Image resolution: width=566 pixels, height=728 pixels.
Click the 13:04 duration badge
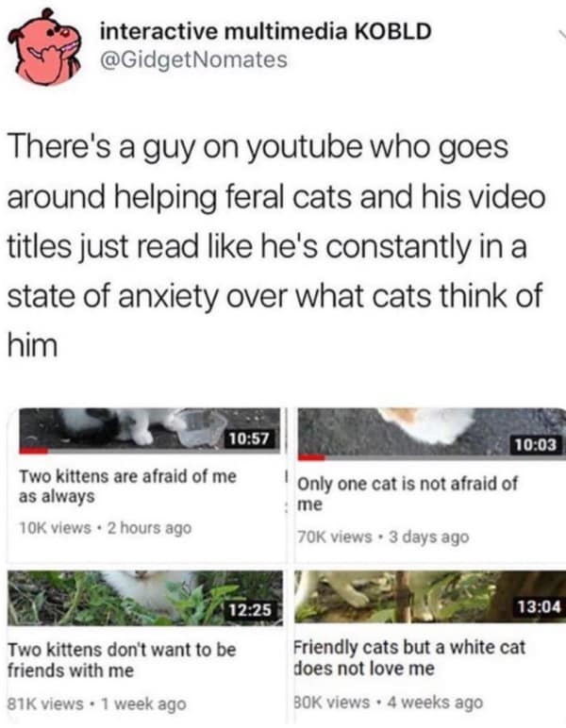(x=539, y=606)
